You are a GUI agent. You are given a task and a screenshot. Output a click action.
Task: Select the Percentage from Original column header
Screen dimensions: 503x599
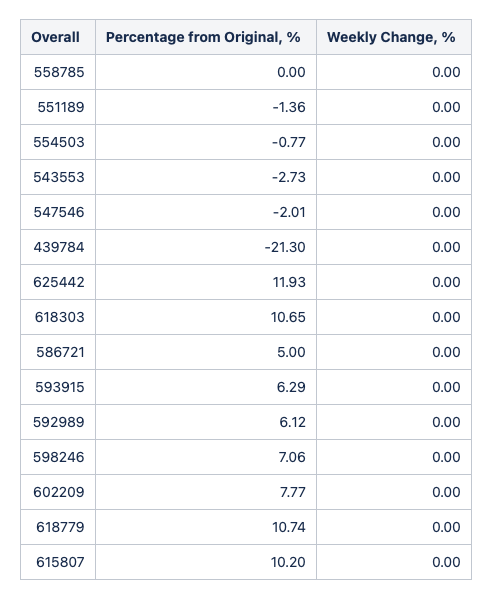point(206,37)
